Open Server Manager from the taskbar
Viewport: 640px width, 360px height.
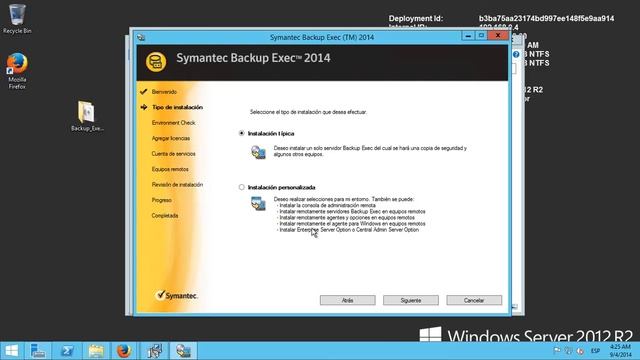coord(38,351)
